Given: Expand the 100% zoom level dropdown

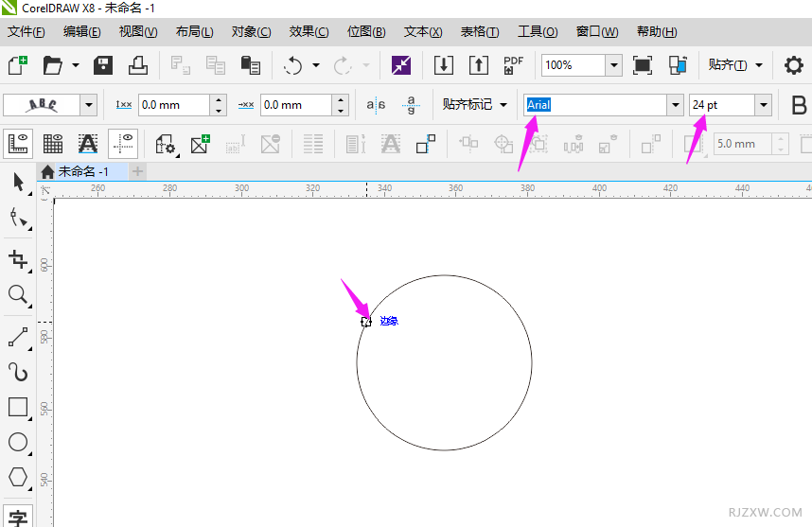Looking at the screenshot, I should (613, 65).
